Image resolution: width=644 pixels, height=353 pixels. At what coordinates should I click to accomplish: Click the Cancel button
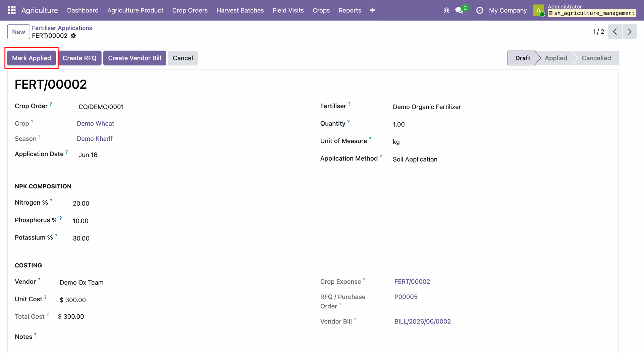[x=183, y=58]
